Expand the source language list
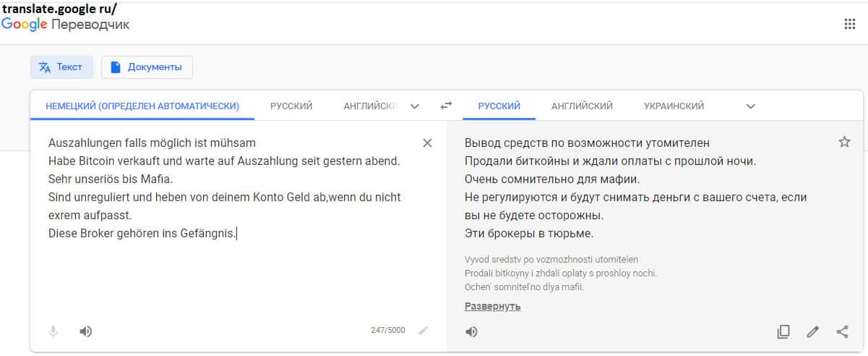The height and width of the screenshot is (356, 868). (x=415, y=106)
